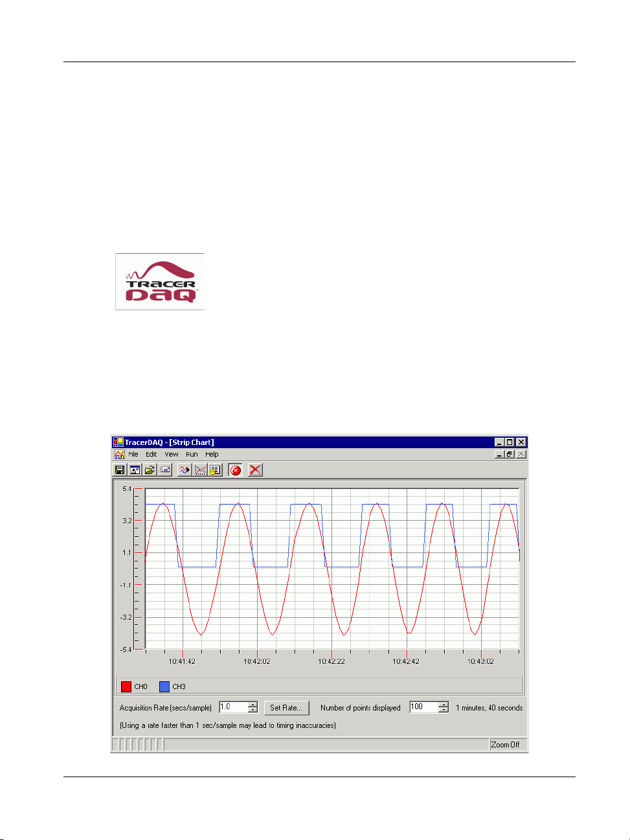Increase acquisition rate with up arrow

tap(253, 705)
